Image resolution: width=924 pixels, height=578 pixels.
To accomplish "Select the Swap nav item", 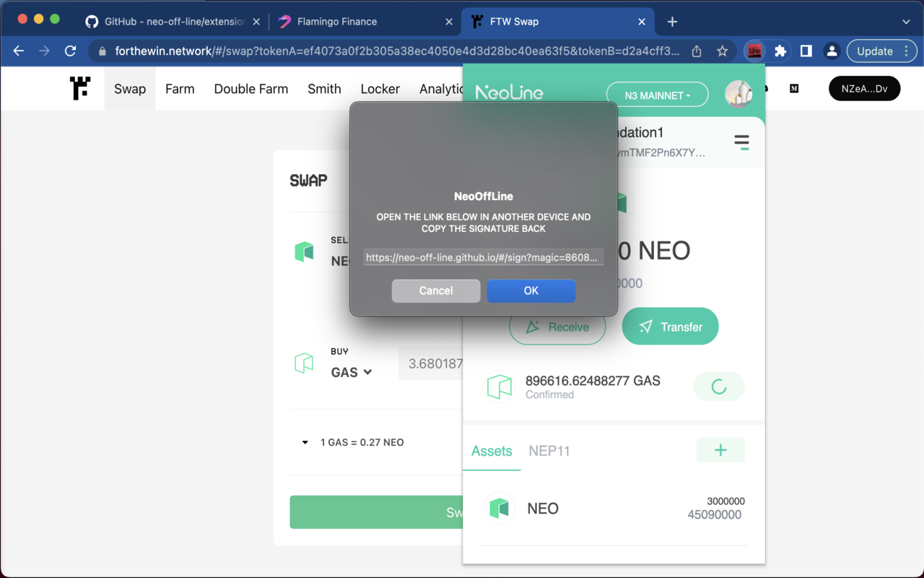I will 130,89.
